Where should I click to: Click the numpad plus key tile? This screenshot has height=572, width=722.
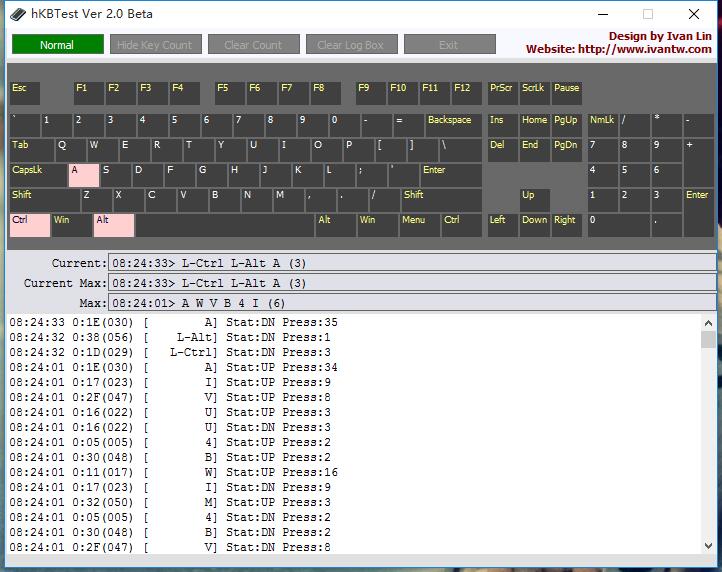(x=699, y=163)
